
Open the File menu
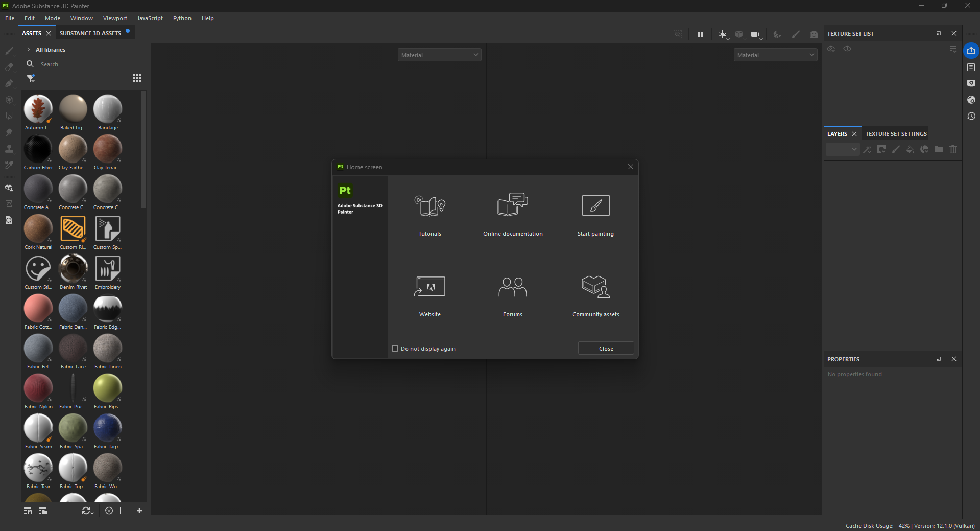10,18
